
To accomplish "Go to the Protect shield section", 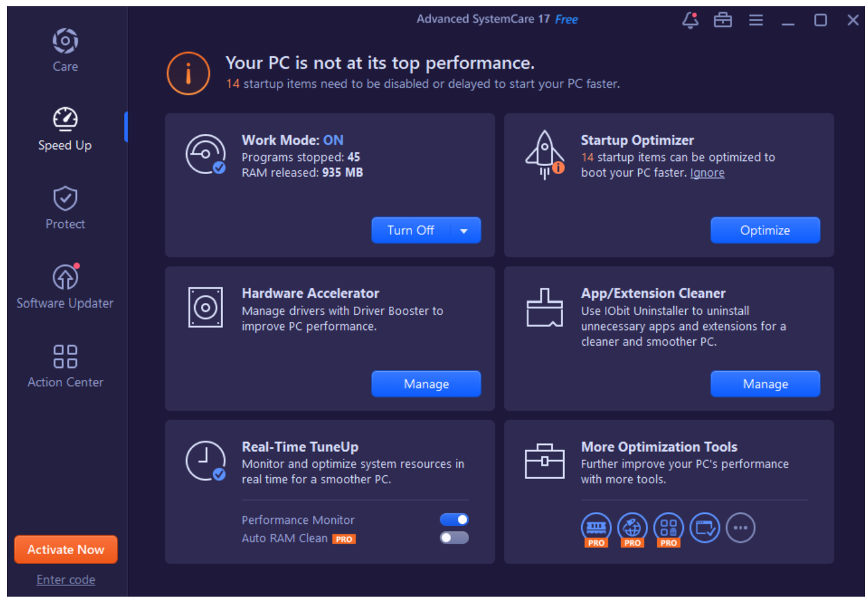I will pos(65,208).
